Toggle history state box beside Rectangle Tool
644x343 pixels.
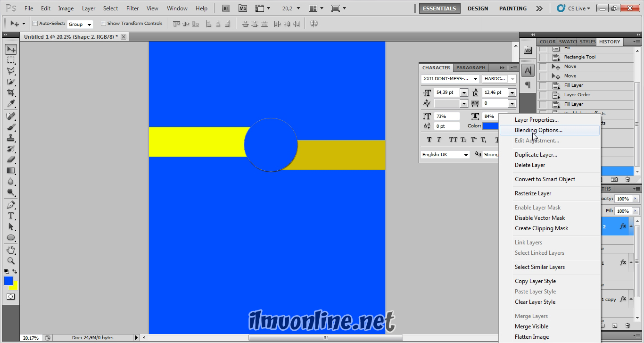pos(543,57)
